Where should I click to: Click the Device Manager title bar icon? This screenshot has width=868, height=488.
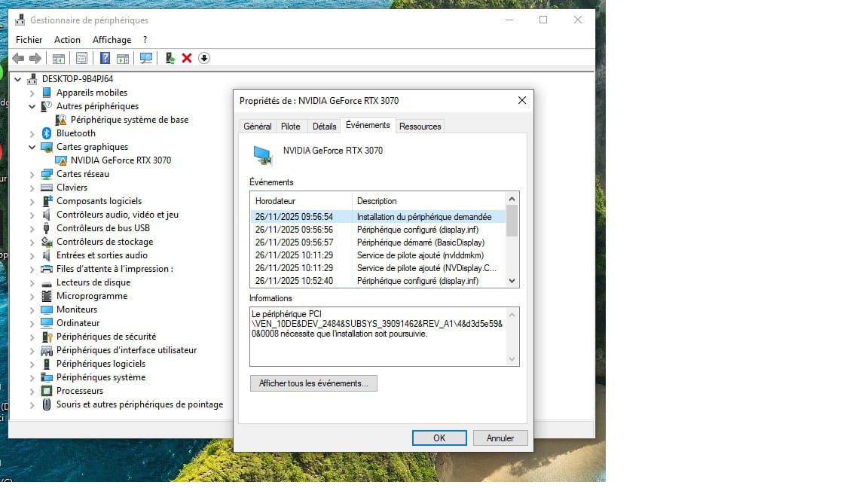pyautogui.click(x=20, y=20)
